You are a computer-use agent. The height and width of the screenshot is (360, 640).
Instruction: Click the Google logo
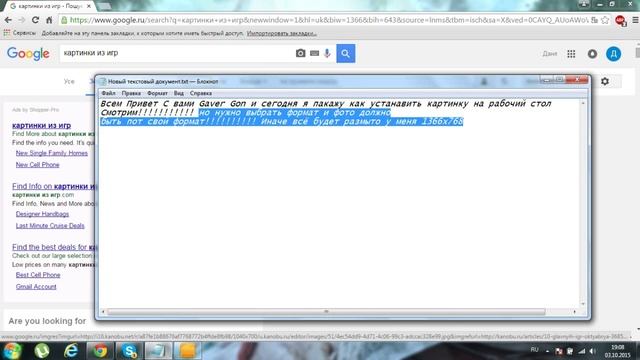pyautogui.click(x=28, y=53)
